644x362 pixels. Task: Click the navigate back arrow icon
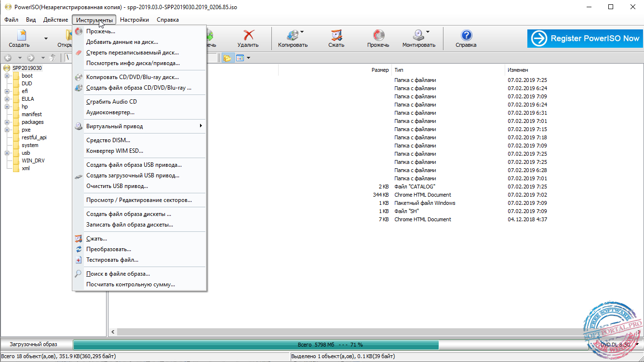(x=8, y=58)
